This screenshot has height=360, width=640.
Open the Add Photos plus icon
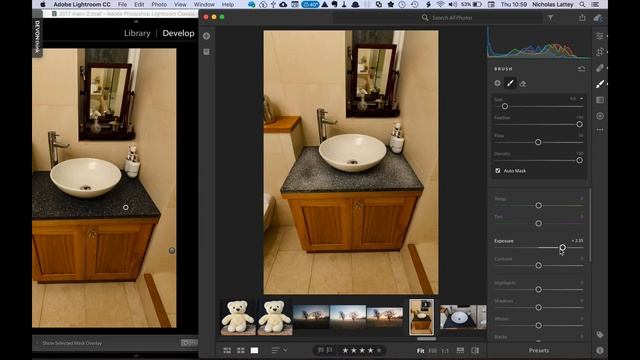pos(207,36)
